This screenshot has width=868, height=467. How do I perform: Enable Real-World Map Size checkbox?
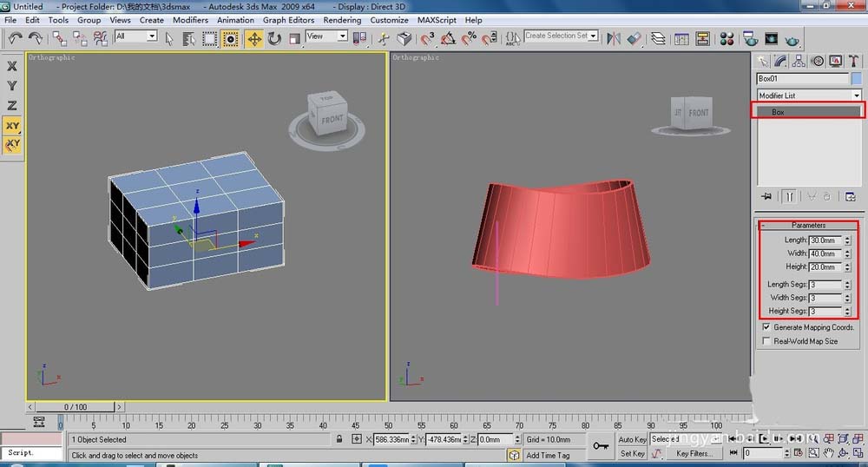tap(766, 341)
